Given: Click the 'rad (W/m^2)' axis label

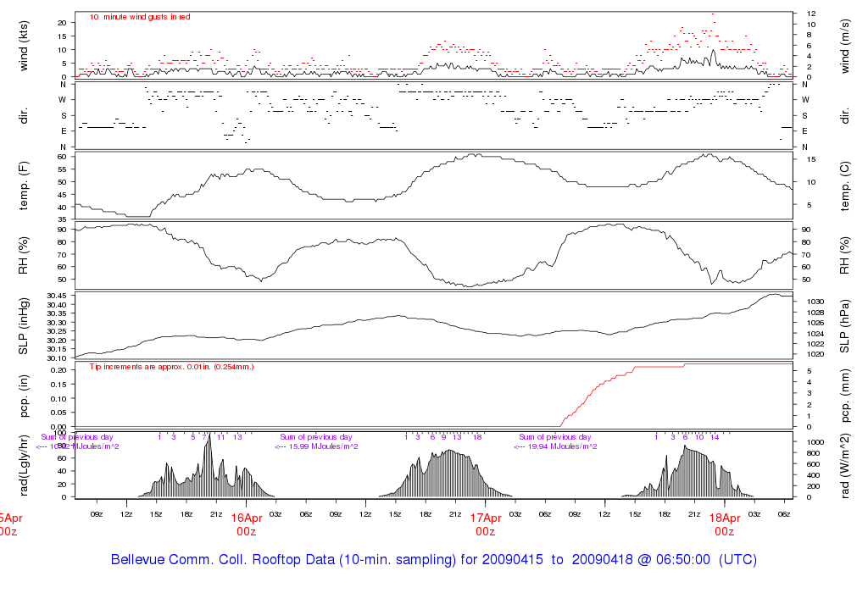Looking at the screenshot, I should pyautogui.click(x=844, y=466).
